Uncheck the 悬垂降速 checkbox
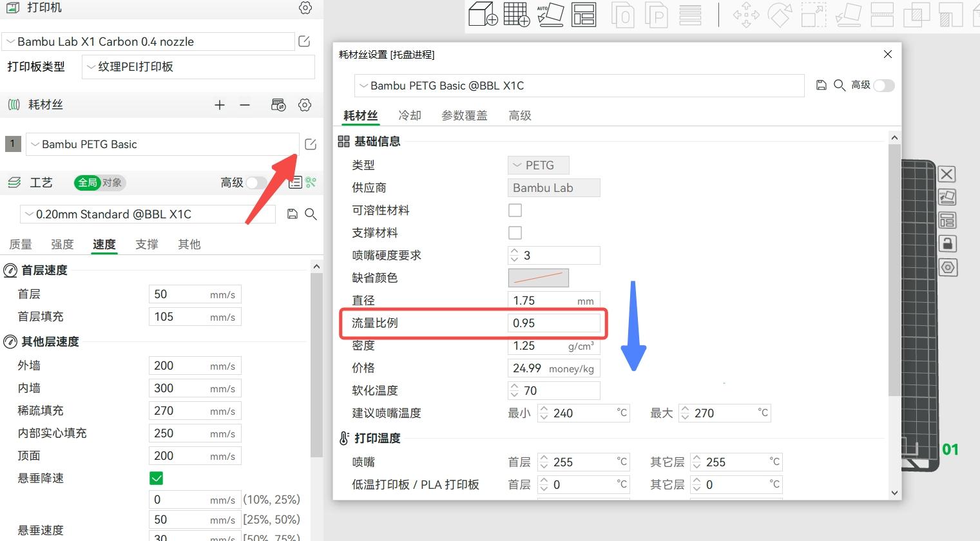980x541 pixels. pos(156,478)
